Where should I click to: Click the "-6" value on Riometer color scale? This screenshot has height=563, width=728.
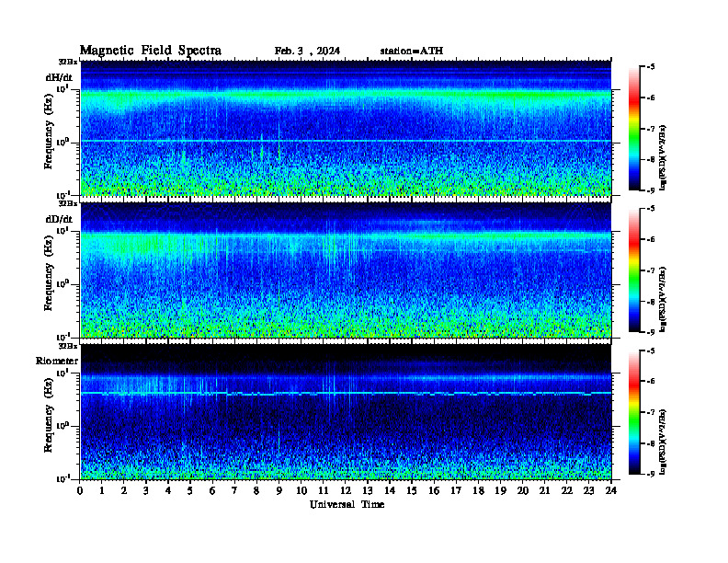click(x=650, y=382)
